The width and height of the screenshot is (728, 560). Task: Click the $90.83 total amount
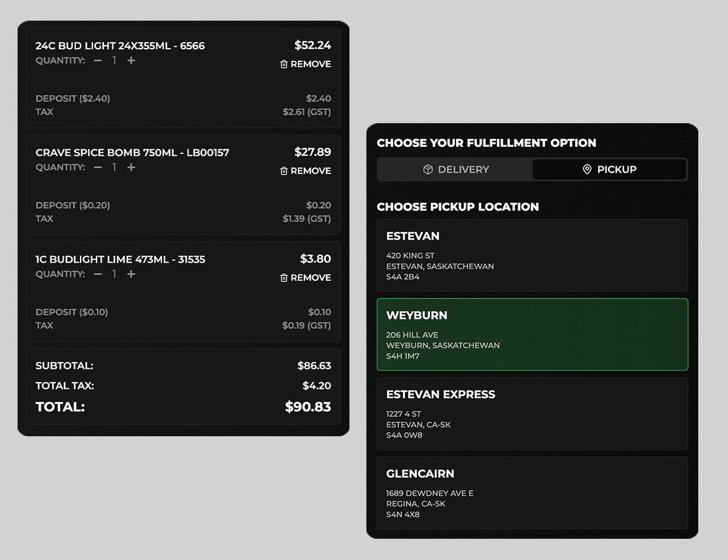click(308, 407)
